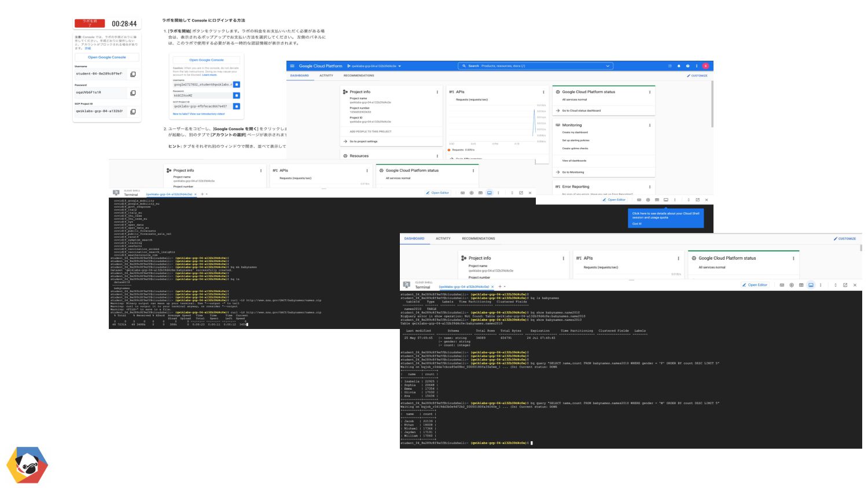Viewport: 868px width, 488px height.
Task: Click View all dashboards
Action: pos(574,161)
